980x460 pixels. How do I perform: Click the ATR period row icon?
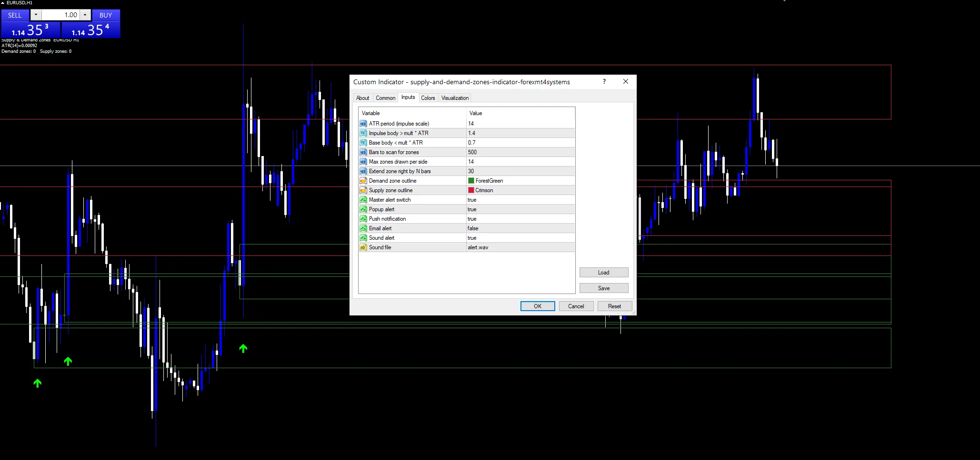pos(363,124)
